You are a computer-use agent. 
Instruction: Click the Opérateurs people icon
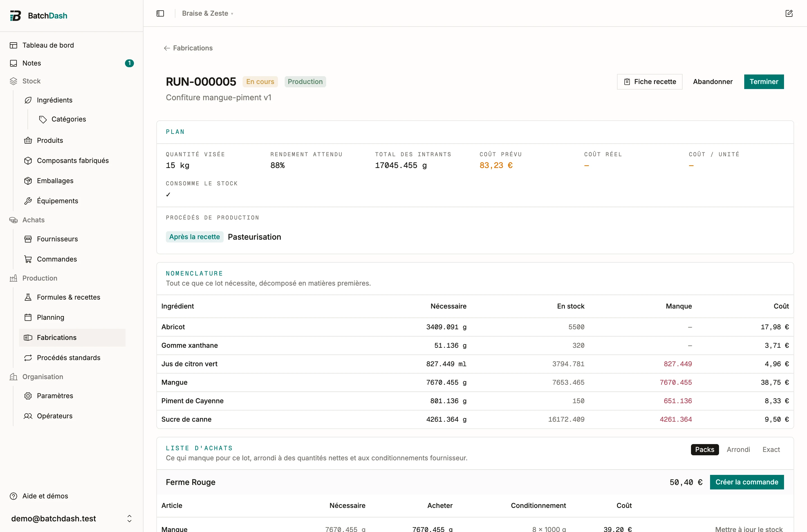point(28,416)
